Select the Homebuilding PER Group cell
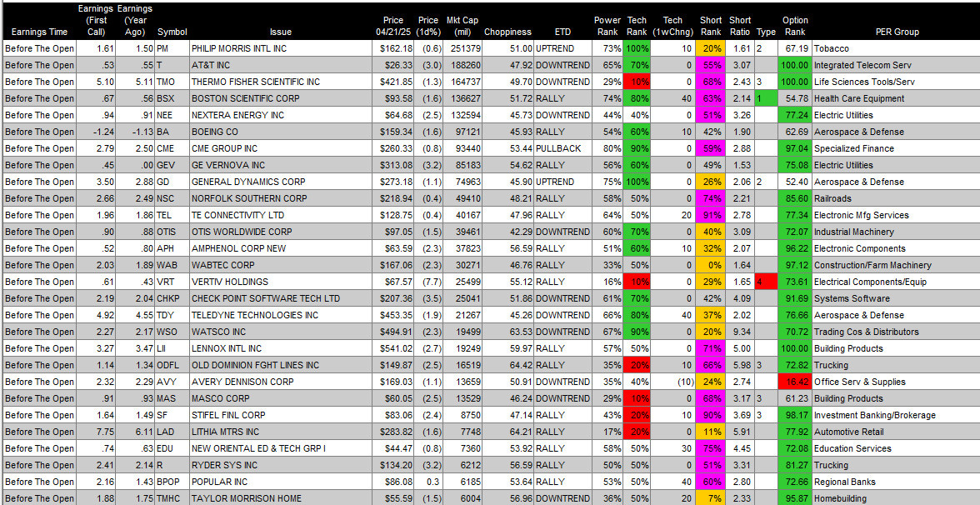The image size is (980, 505). coord(896,498)
